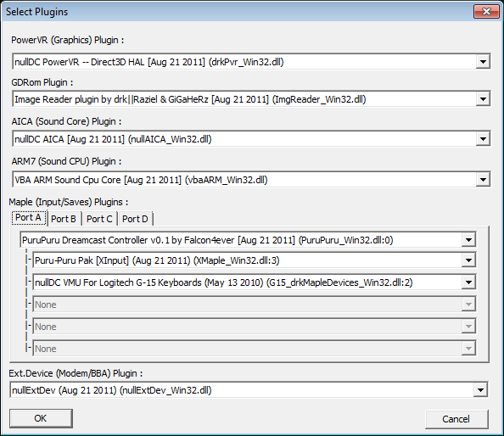Switch to the Port B tab

tap(64, 219)
